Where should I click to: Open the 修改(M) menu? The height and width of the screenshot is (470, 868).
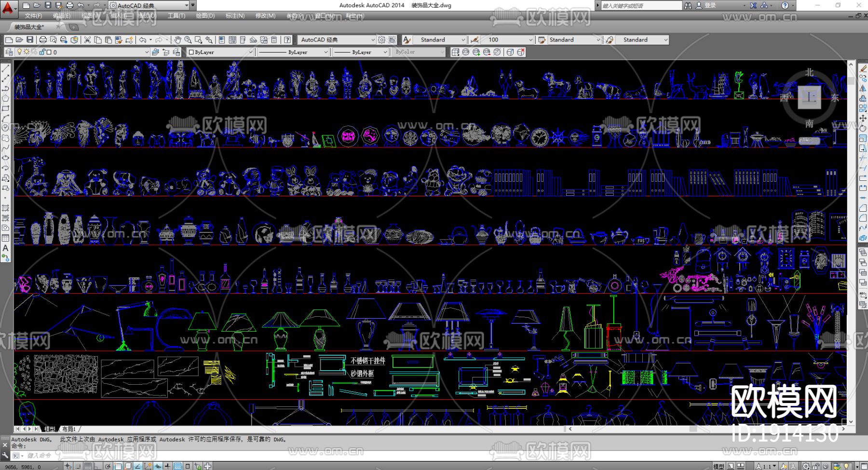(x=265, y=16)
